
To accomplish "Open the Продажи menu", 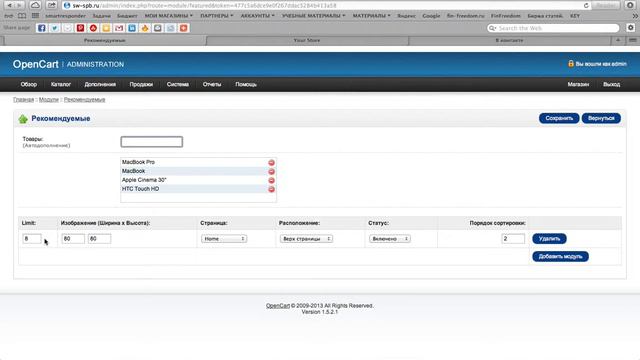I will coord(141,84).
